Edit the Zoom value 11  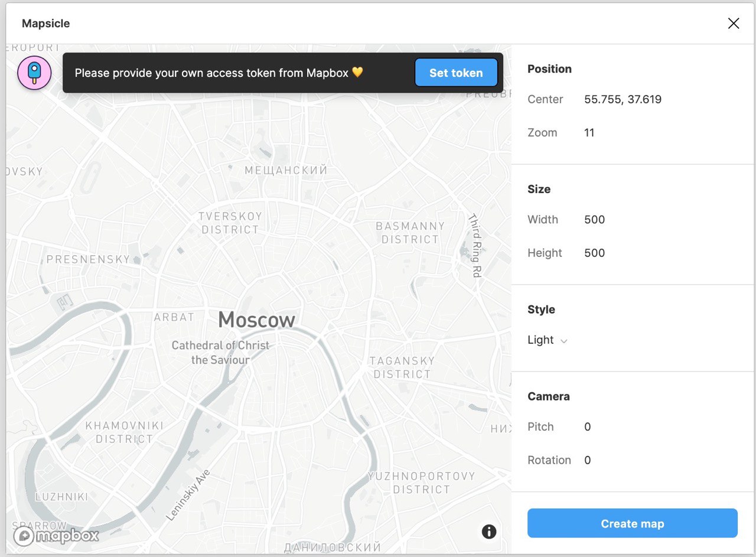coord(589,133)
